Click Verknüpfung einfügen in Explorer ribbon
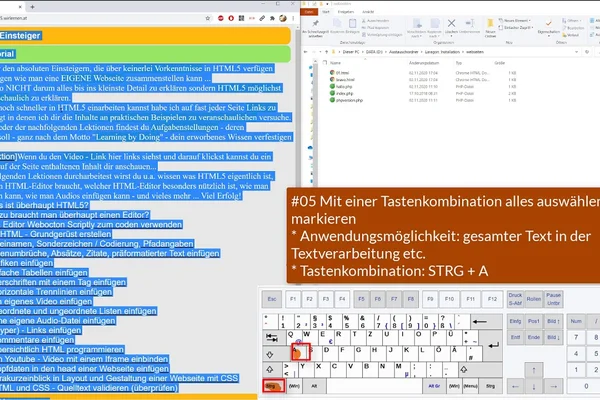The image size is (600, 400). coord(382,34)
